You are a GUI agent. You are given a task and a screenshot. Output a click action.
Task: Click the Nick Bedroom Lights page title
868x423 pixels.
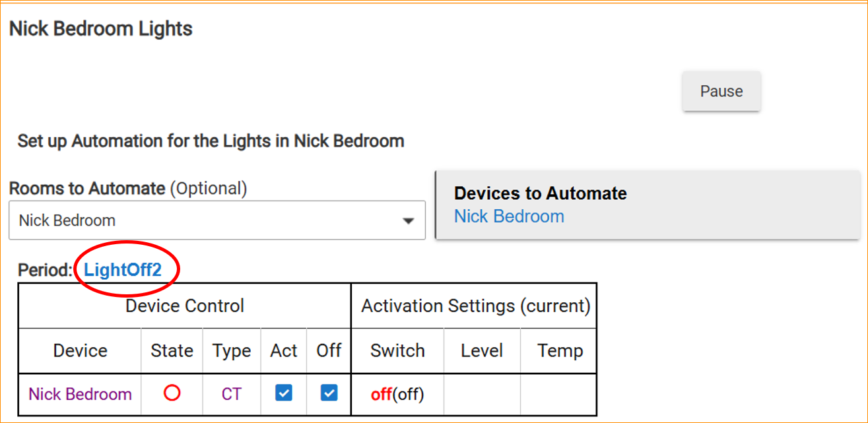101,29
